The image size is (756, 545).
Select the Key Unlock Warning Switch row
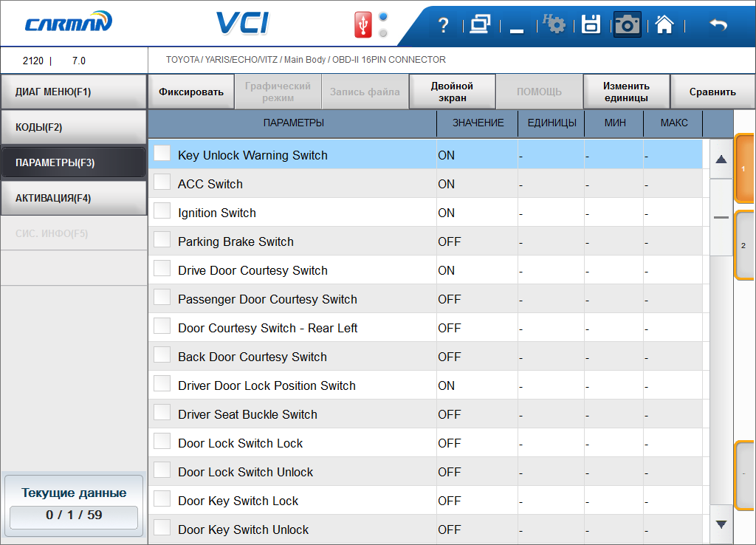[x=425, y=154]
